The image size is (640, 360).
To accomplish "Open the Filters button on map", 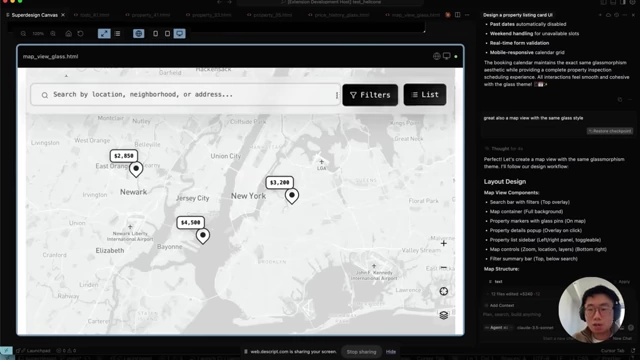I will 370,95.
